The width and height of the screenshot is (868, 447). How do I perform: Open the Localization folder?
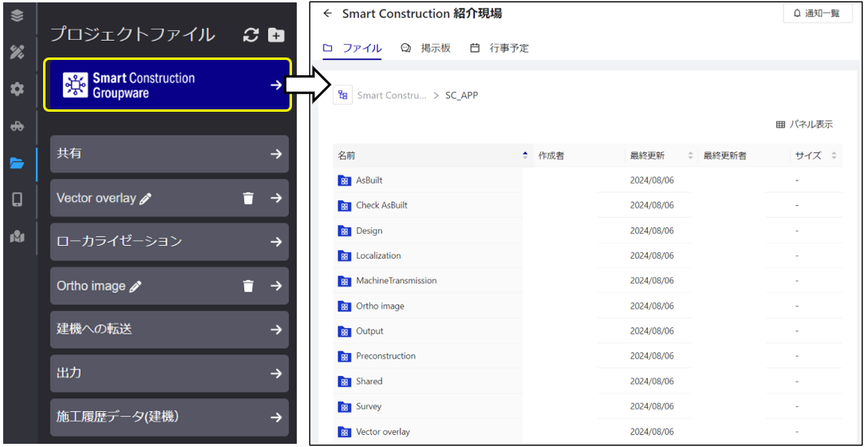pyautogui.click(x=379, y=255)
